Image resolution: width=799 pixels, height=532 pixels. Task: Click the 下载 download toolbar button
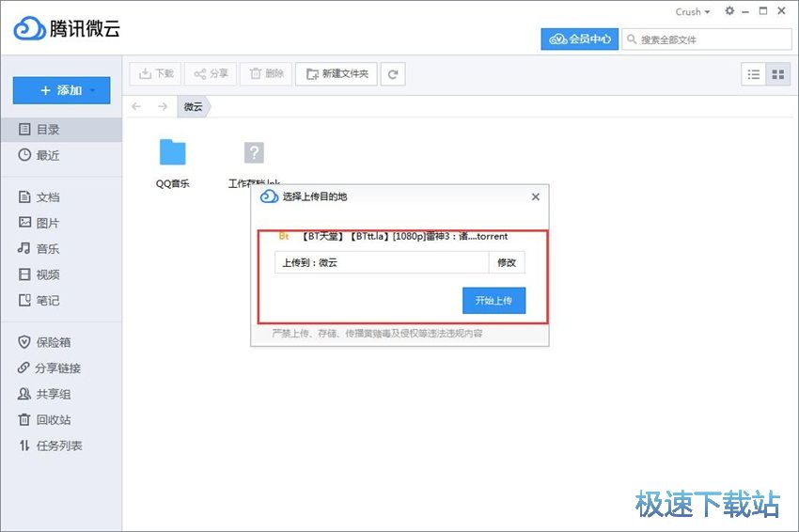click(x=156, y=74)
